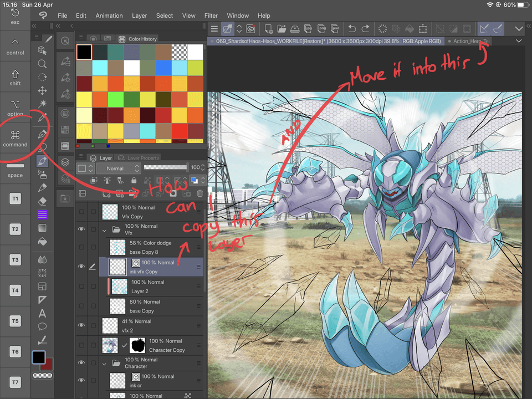Select the Fill bucket tool

click(x=42, y=242)
